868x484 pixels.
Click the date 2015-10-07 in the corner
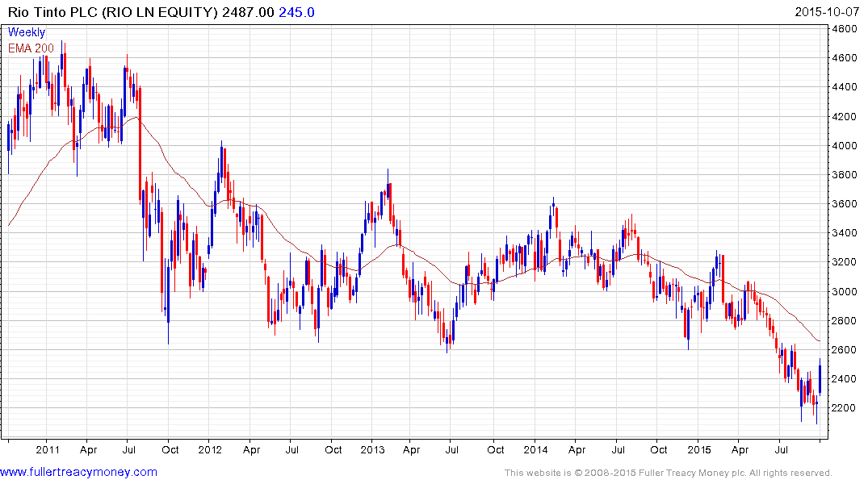(x=827, y=12)
